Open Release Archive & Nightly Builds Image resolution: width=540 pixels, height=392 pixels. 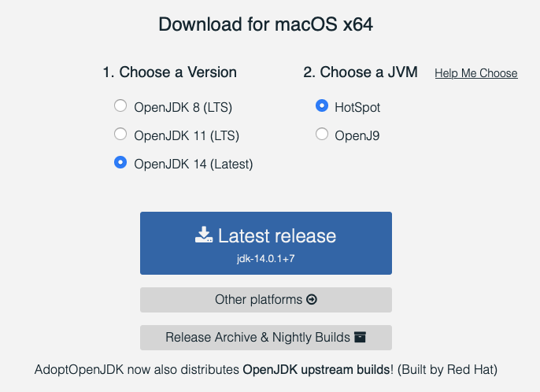[265, 338]
